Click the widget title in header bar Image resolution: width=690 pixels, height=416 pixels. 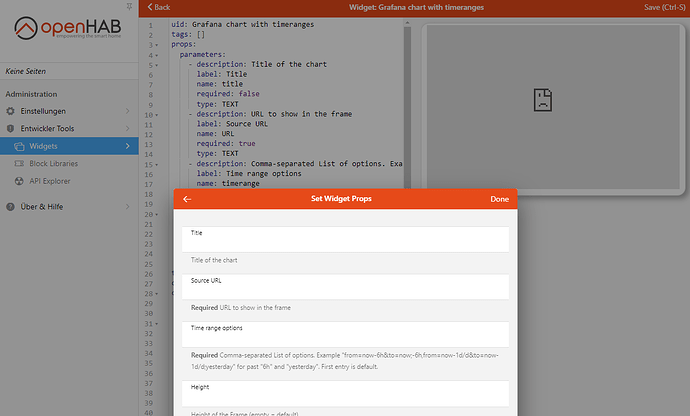[x=416, y=7]
